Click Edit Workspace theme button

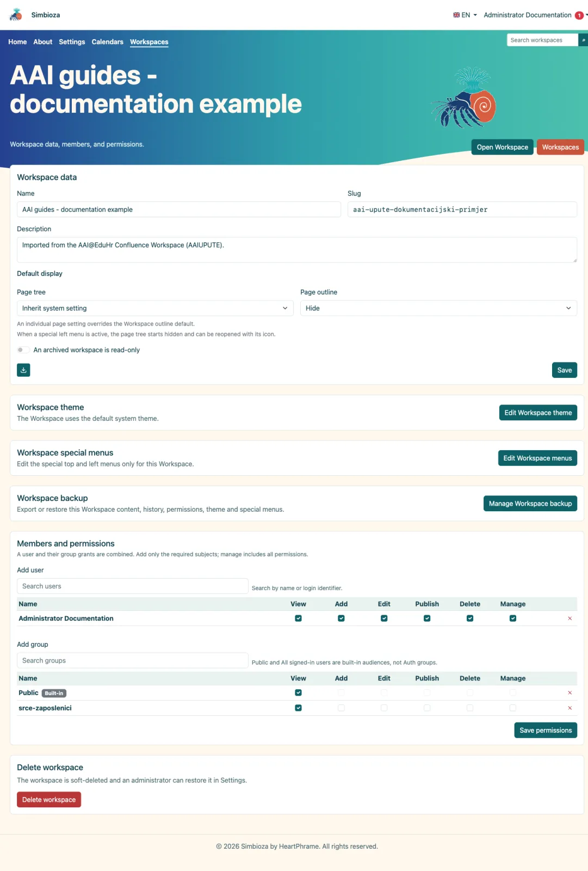(x=538, y=413)
